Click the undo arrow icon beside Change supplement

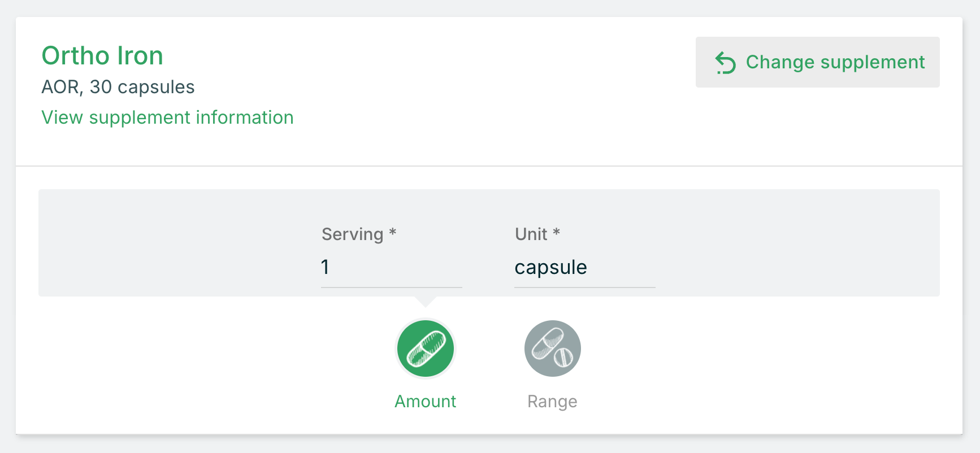(726, 63)
